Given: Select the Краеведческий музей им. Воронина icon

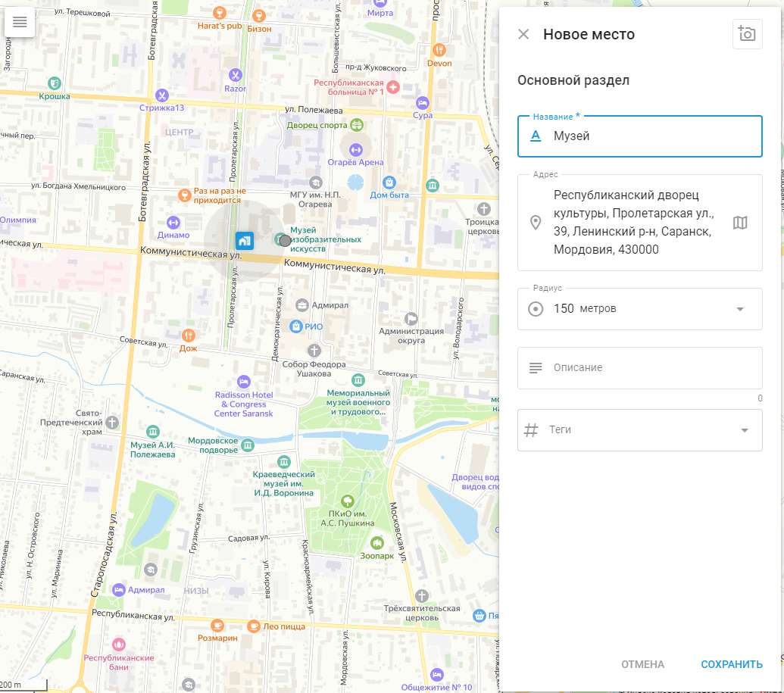Looking at the screenshot, I should click(x=283, y=461).
